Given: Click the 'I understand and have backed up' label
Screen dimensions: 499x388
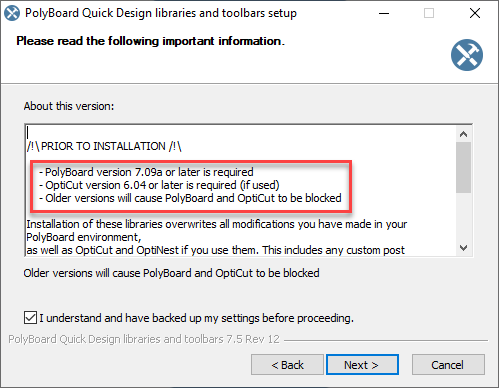Looking at the screenshot, I should pos(196,318).
